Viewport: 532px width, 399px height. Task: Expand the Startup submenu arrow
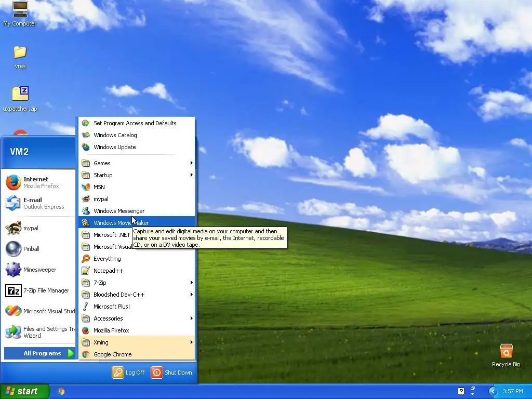(191, 175)
